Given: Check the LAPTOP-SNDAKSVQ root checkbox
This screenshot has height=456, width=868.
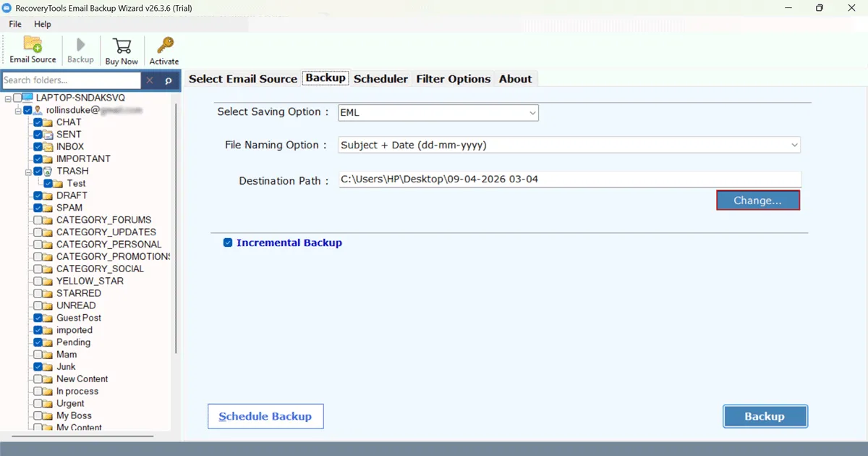Looking at the screenshot, I should tap(17, 98).
